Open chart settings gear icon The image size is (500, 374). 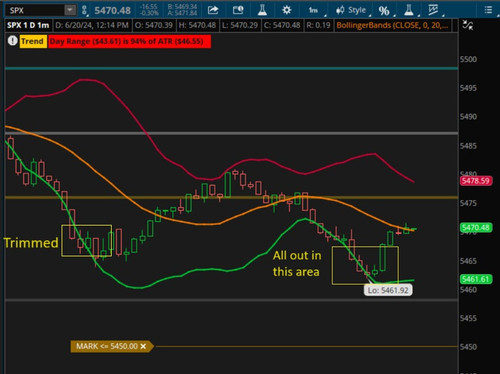(286, 10)
